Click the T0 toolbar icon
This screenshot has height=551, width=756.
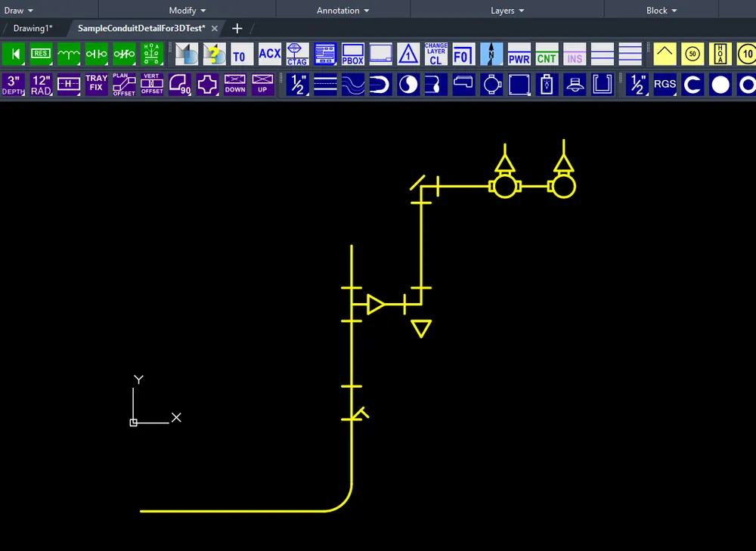tap(242, 54)
